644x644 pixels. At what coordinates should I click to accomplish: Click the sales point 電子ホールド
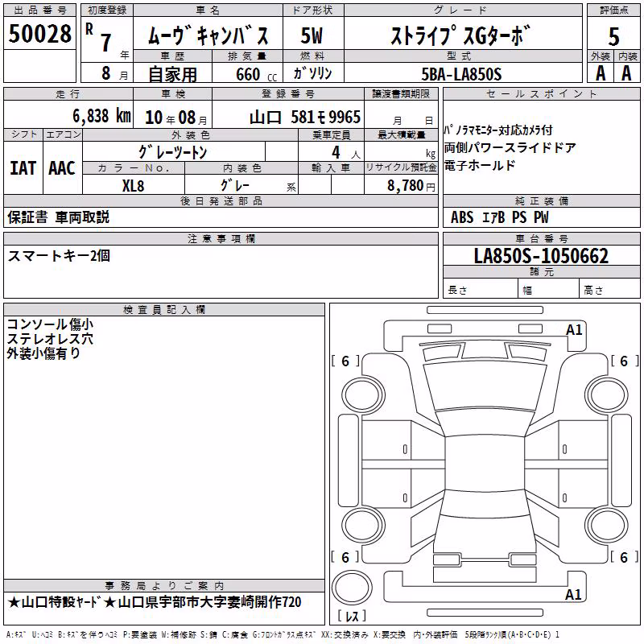(x=479, y=166)
